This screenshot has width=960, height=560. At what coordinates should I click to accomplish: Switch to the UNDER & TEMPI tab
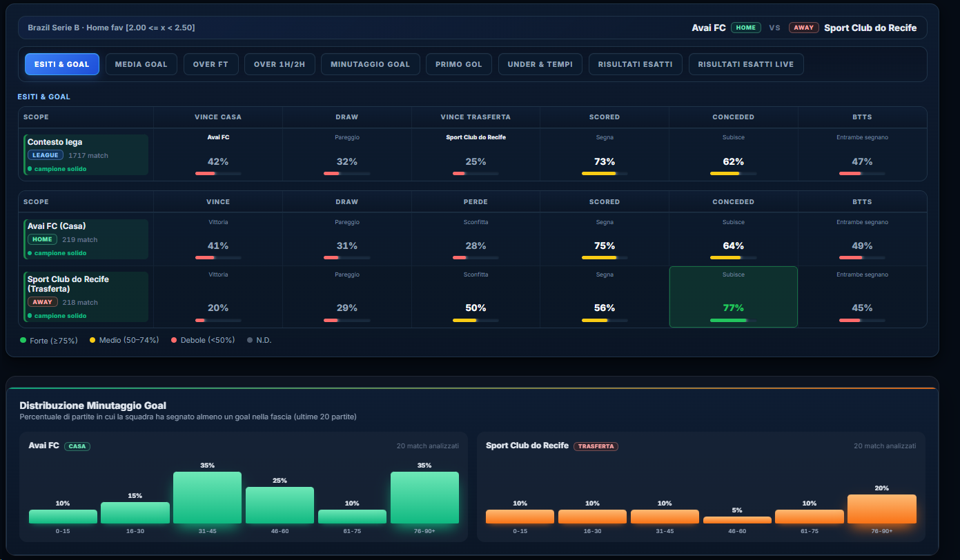click(x=540, y=64)
